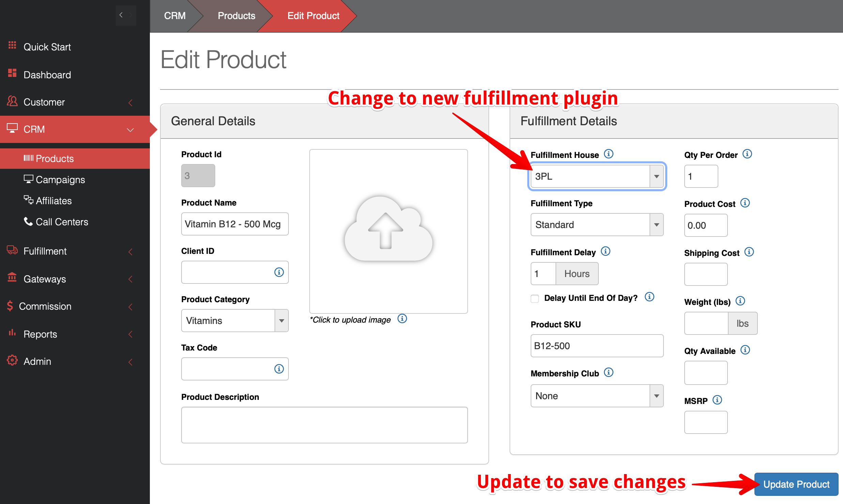Go to Dashboard in the sidebar
The image size is (843, 504).
pyautogui.click(x=47, y=75)
